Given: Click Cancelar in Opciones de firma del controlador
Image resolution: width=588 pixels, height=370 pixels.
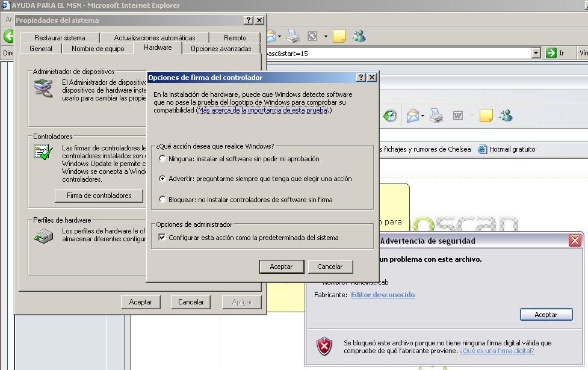Looking at the screenshot, I should [330, 267].
